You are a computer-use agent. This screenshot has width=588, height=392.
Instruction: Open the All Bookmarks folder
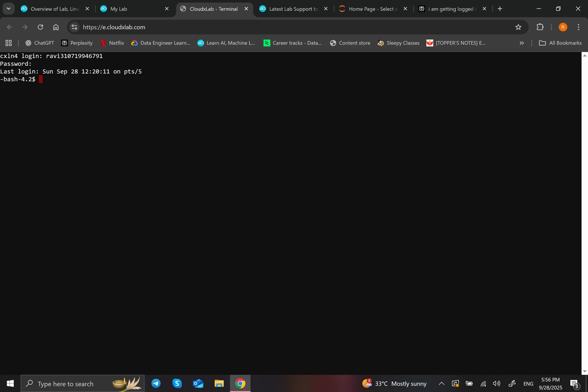point(560,43)
